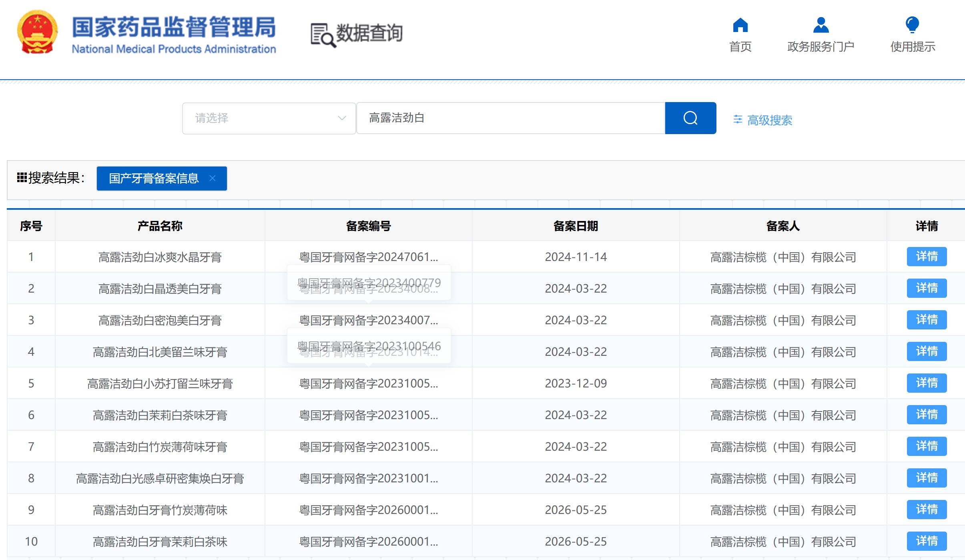Open 详情 for 高露洁劲白晶透美白牙膏
The image size is (965, 560).
[927, 288]
